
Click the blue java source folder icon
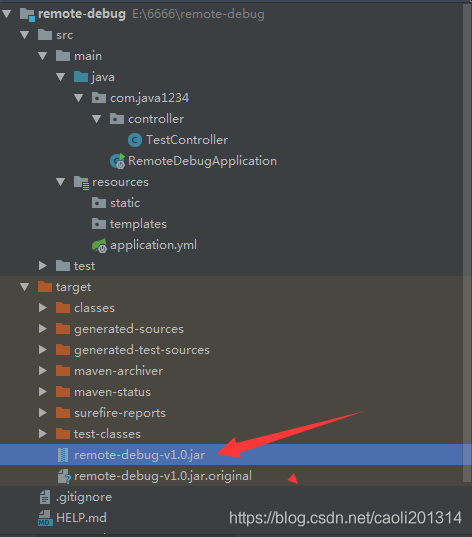[x=81, y=77]
